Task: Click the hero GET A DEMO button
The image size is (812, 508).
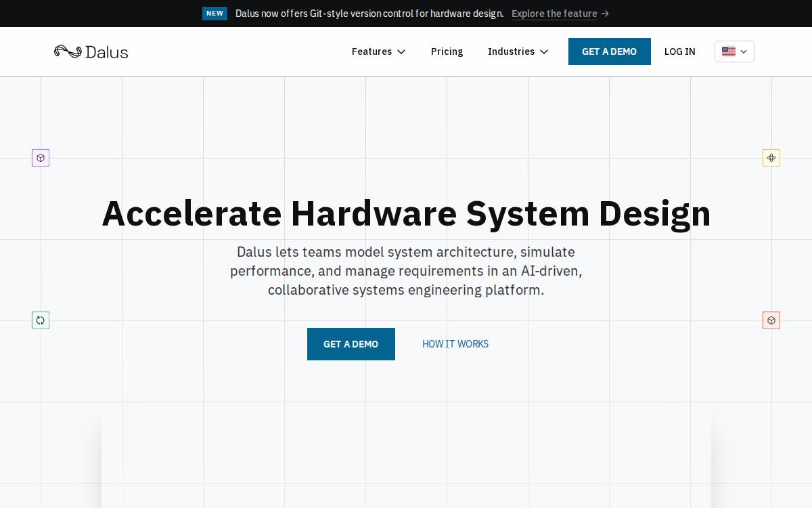Action: pyautogui.click(x=351, y=344)
